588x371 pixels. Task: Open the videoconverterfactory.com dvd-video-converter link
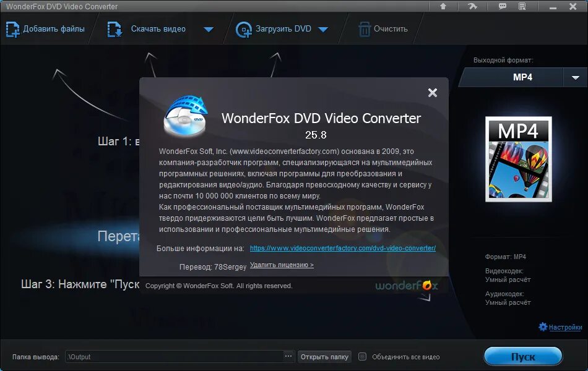[x=343, y=248]
